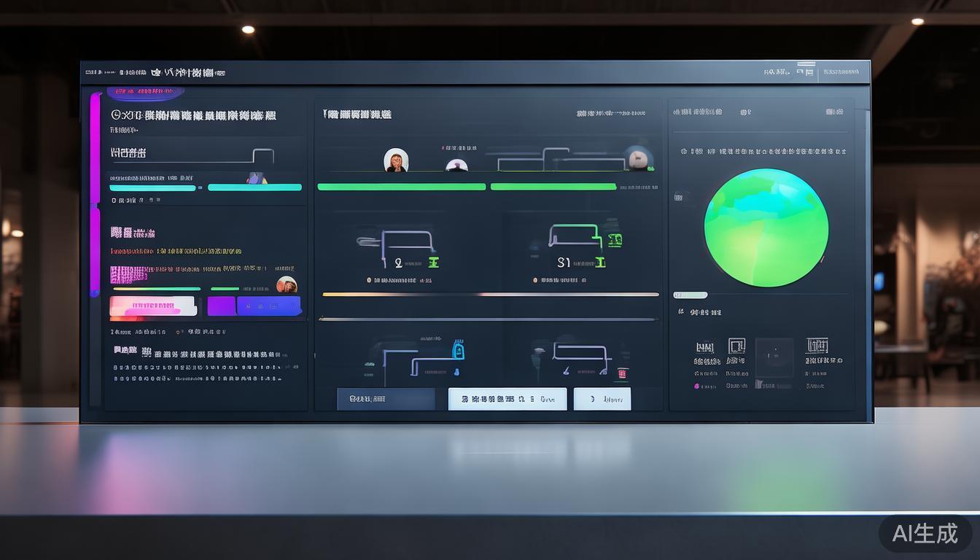This screenshot has width=980, height=560.
Task: Click the layout icon in the top-right header
Action: coord(805,71)
